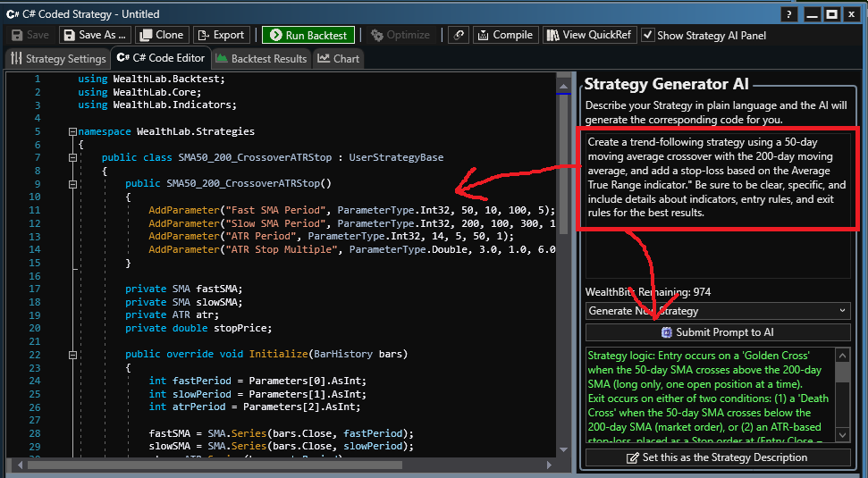Export the strategy
This screenshot has height=478, width=868.
[222, 35]
